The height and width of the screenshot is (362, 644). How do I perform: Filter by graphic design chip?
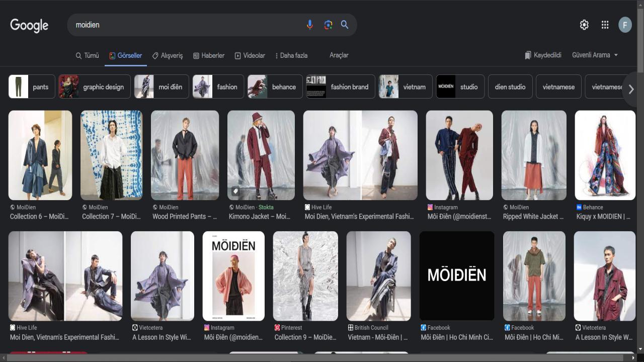(x=95, y=86)
